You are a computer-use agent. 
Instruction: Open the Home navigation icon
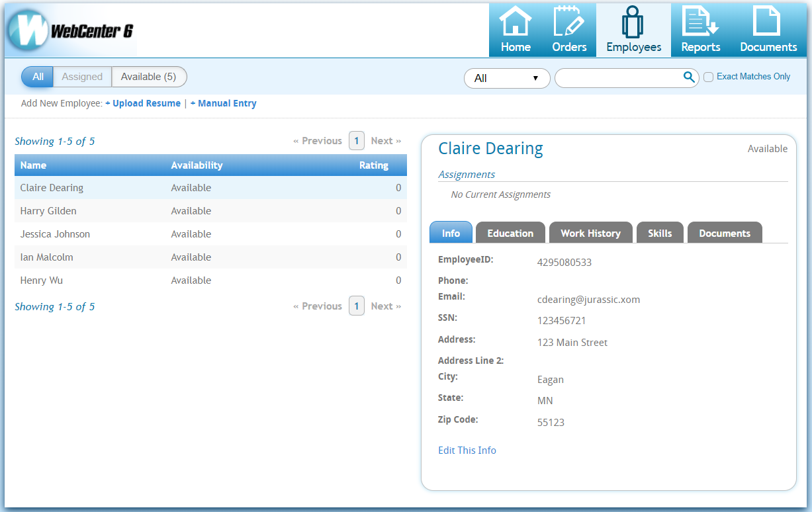click(x=516, y=30)
